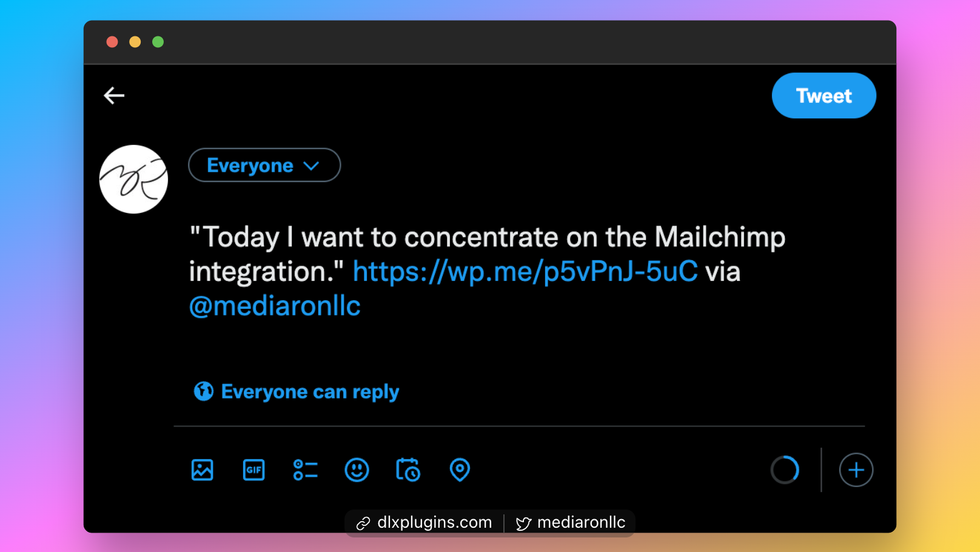Add another tweet with plus icon
This screenshot has height=552, width=980.
point(856,470)
